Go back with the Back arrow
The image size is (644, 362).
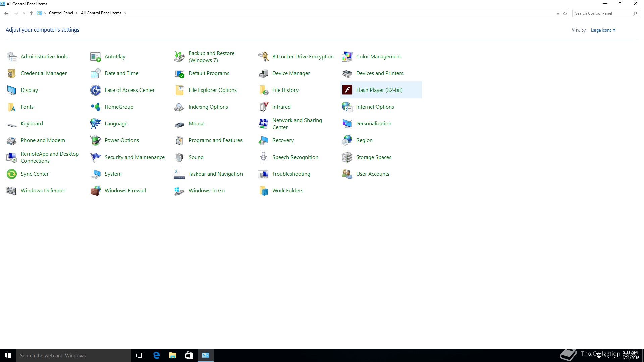click(6, 13)
